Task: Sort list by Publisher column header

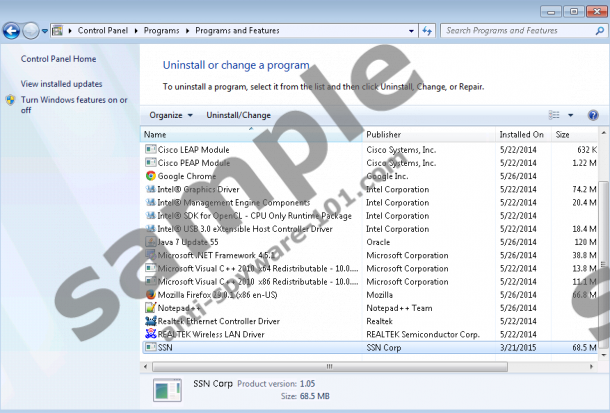Action: 383,134
